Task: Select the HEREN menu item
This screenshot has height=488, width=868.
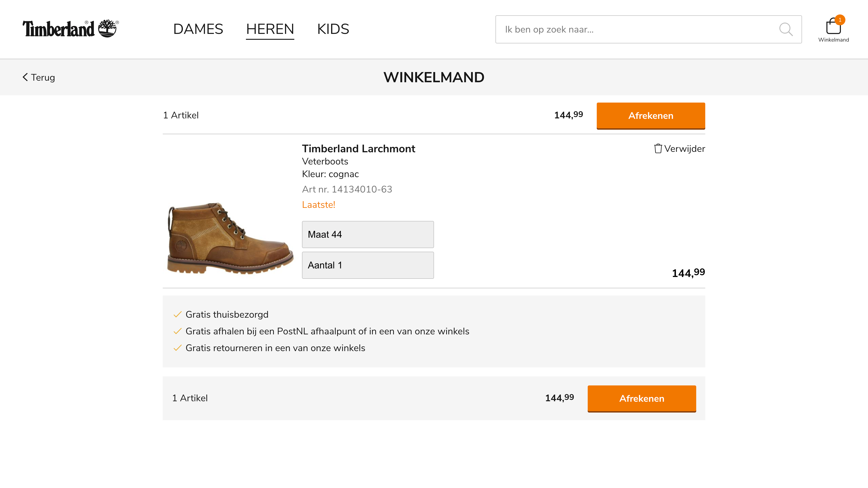Action: [270, 29]
